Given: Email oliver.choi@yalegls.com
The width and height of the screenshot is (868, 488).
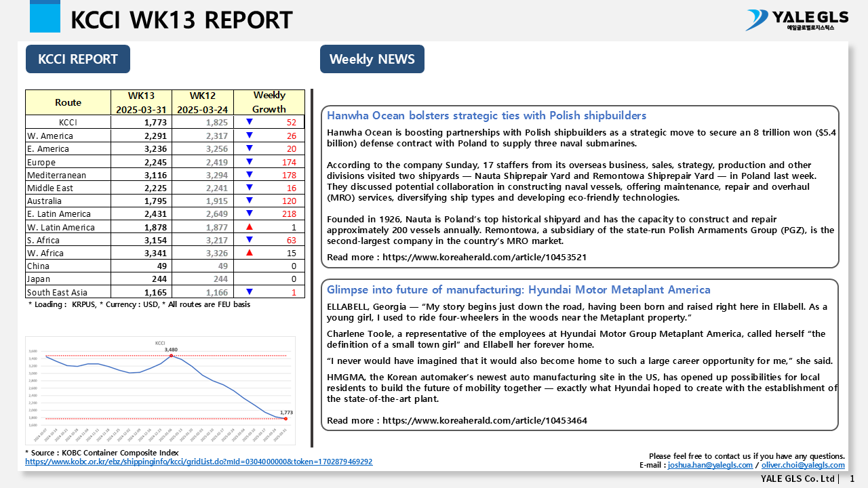Looking at the screenshot, I should (x=803, y=465).
